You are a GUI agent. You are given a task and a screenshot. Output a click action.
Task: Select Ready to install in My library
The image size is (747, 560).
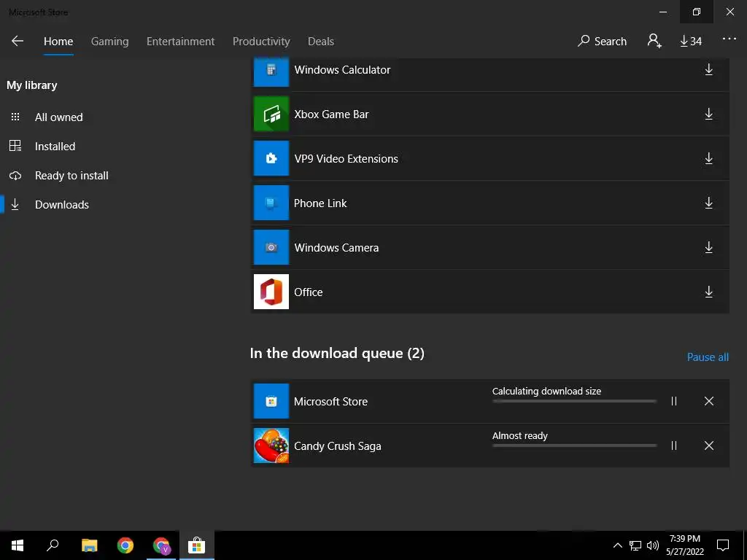(x=71, y=176)
